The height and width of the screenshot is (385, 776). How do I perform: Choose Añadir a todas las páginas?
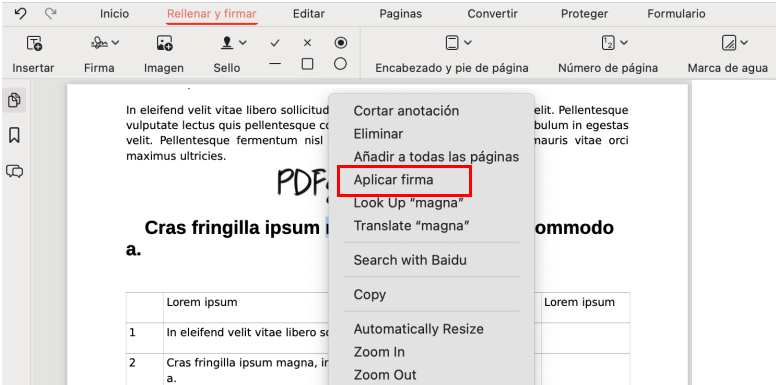(x=436, y=157)
